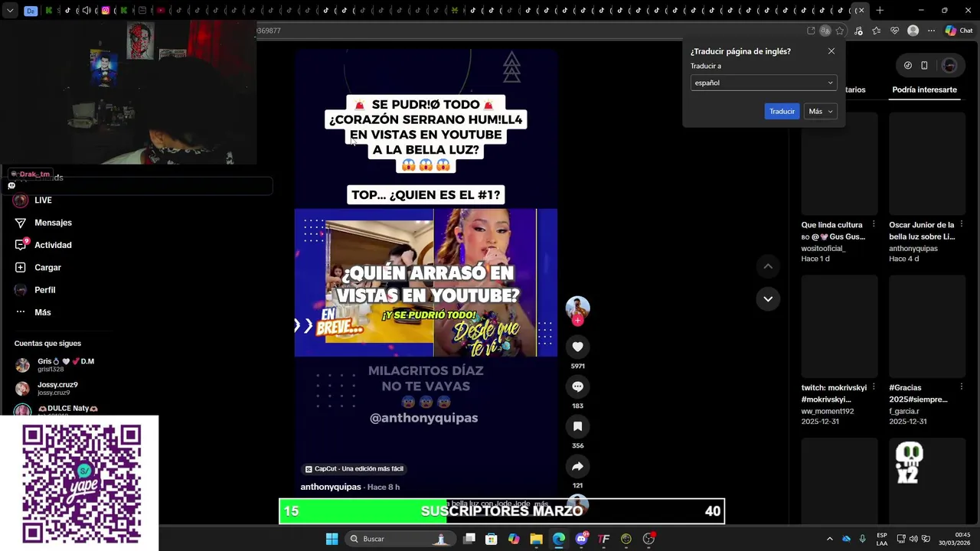Screen dimensions: 980x551
Task: Close the translate page popup
Action: (831, 51)
